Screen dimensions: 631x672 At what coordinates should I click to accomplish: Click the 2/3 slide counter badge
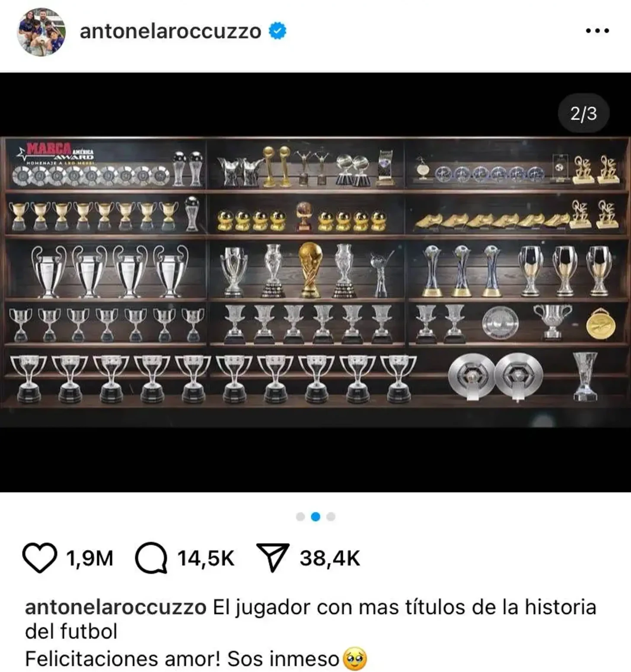click(x=583, y=113)
